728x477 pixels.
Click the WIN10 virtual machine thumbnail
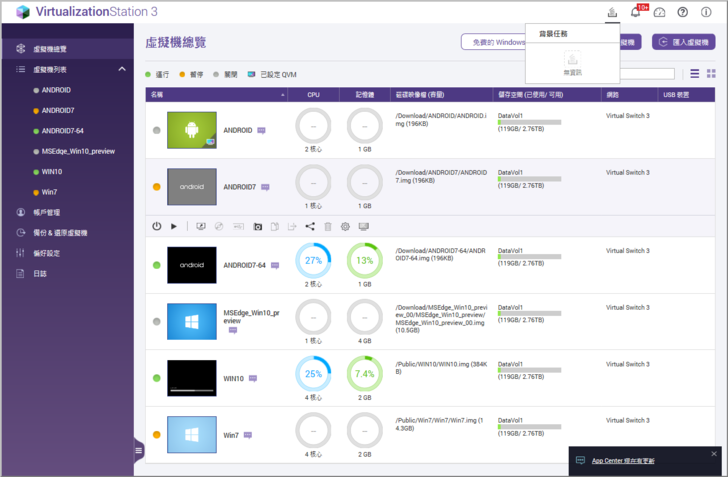tap(192, 379)
